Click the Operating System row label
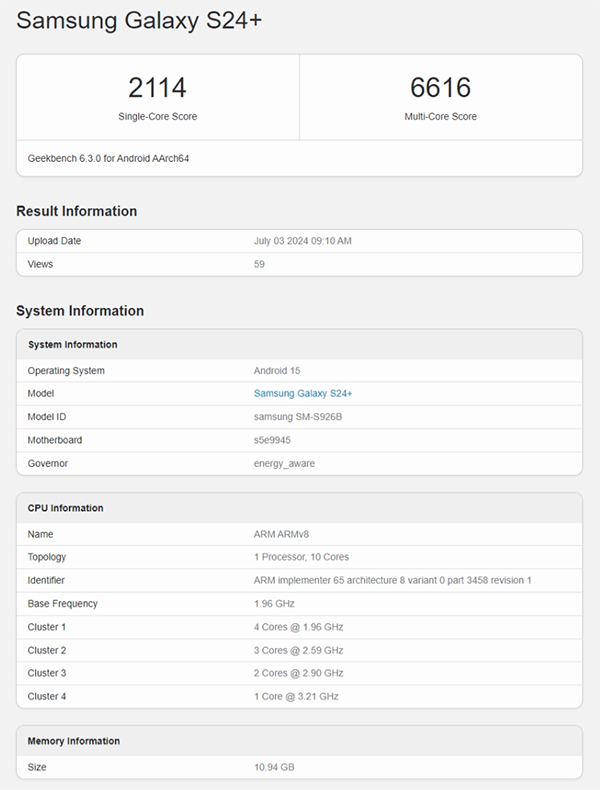This screenshot has width=600, height=790. 66,371
